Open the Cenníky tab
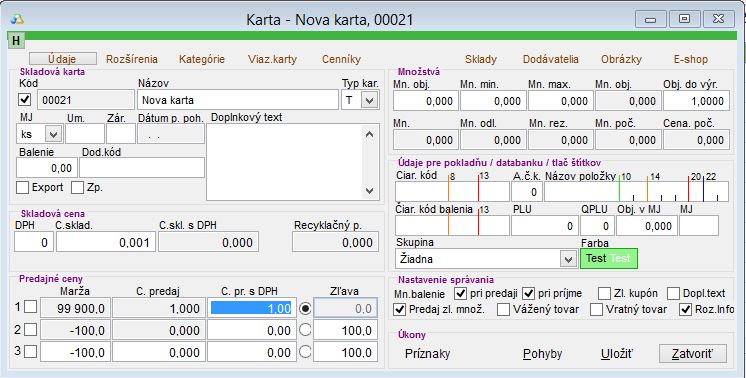The height and width of the screenshot is (378, 746). (341, 59)
